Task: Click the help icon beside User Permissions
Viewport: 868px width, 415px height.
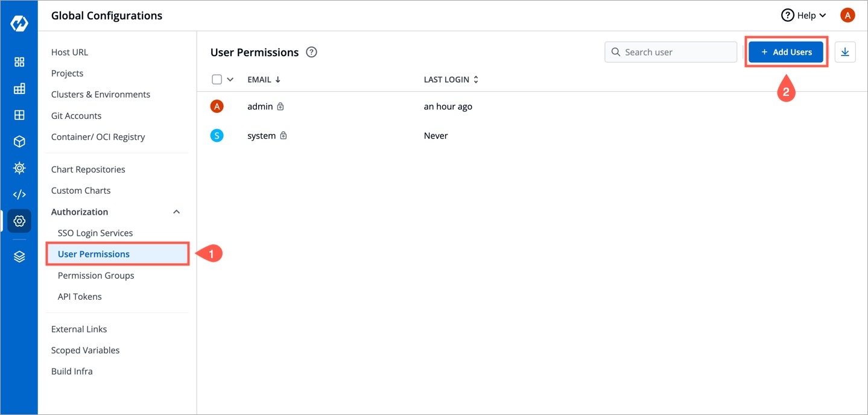Action: (311, 52)
